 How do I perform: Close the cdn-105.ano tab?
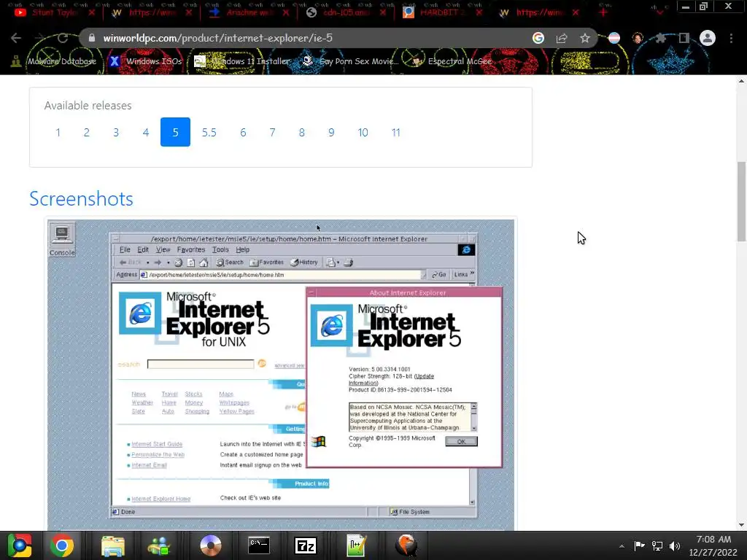tap(383, 12)
